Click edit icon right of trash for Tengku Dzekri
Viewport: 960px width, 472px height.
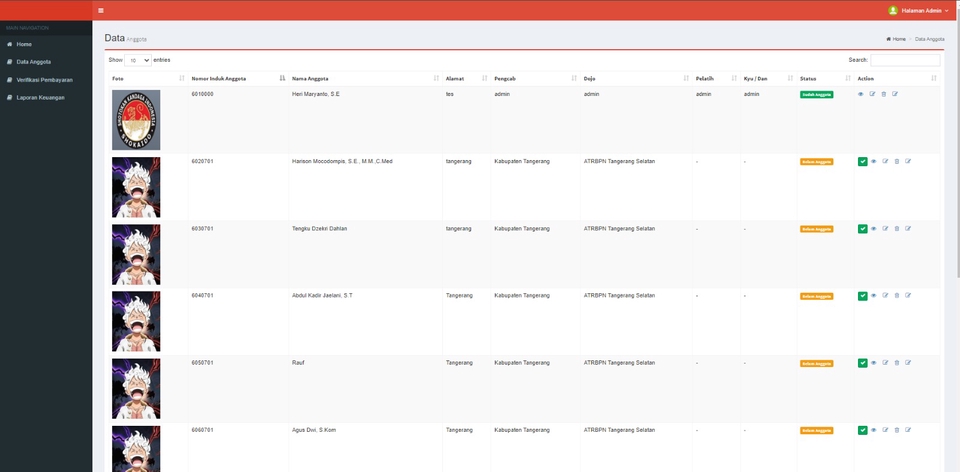point(908,229)
